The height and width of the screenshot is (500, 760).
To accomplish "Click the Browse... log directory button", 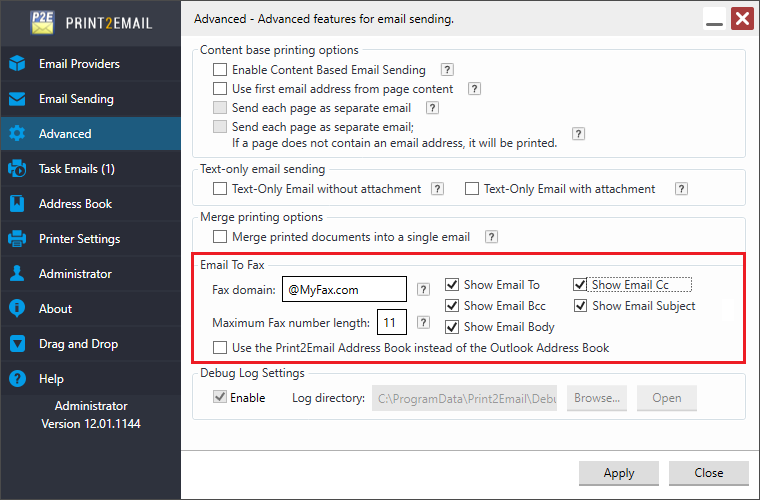I will pyautogui.click(x=597, y=398).
